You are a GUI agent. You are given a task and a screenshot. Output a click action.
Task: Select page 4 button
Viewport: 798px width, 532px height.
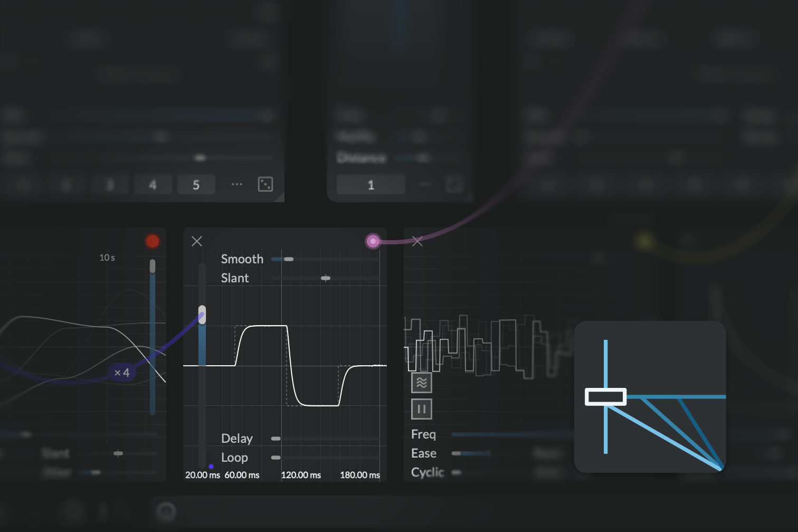(x=153, y=185)
